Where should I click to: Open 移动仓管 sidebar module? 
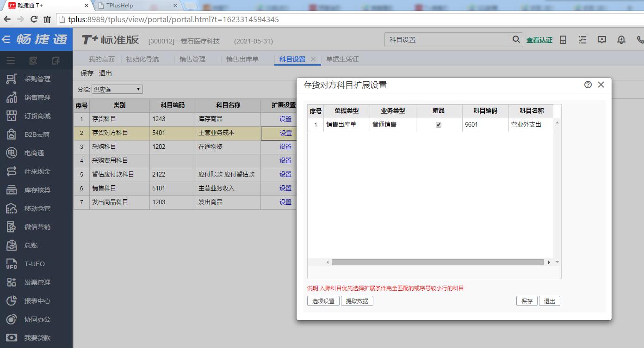36,208
